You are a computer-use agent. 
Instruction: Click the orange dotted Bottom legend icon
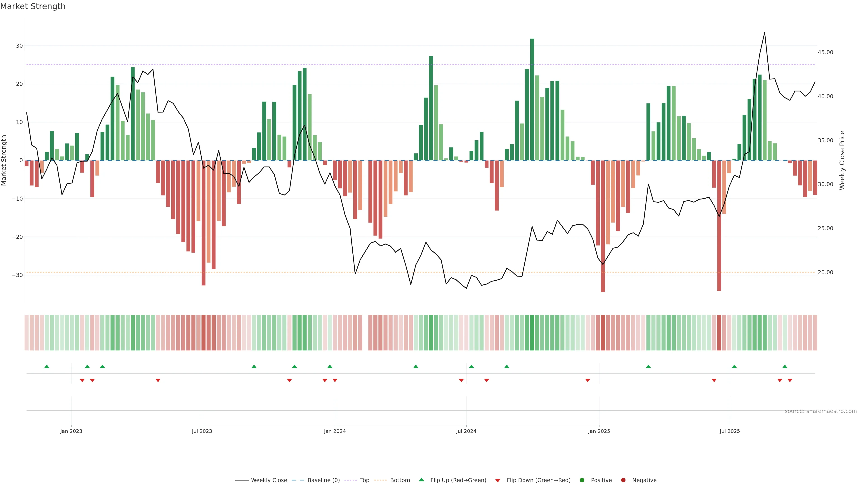point(380,480)
